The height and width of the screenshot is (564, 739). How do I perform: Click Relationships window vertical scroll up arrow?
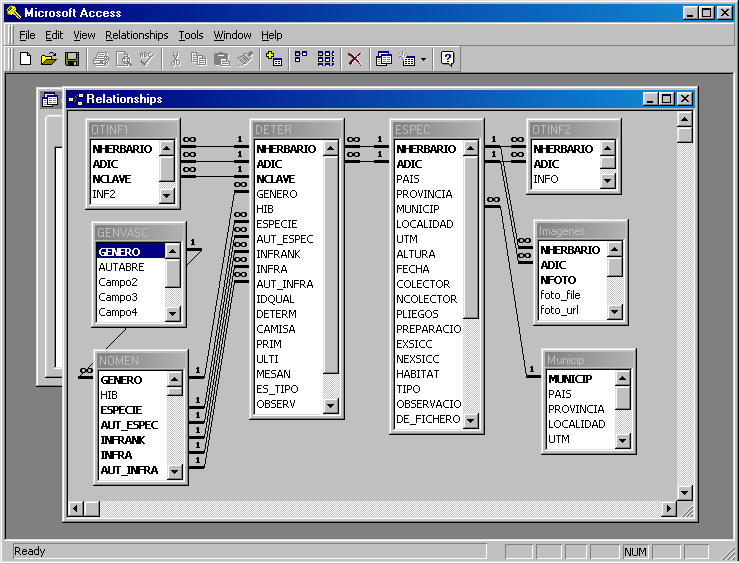685,119
